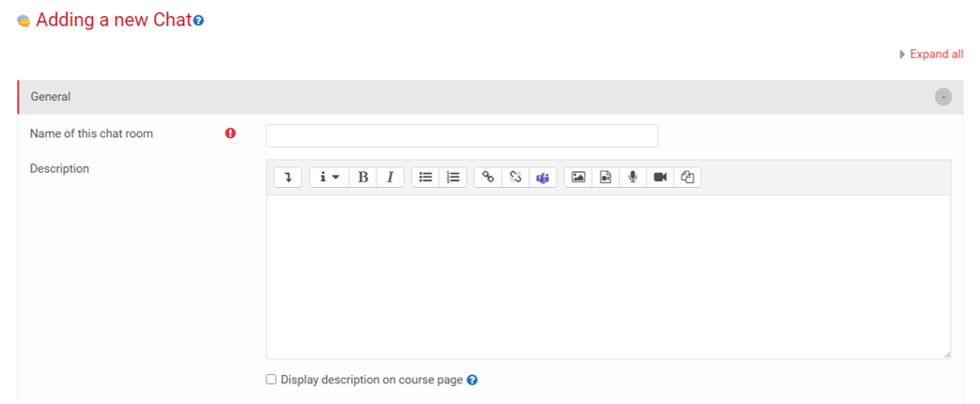
Task: Click inside the Description text area
Action: point(607,276)
